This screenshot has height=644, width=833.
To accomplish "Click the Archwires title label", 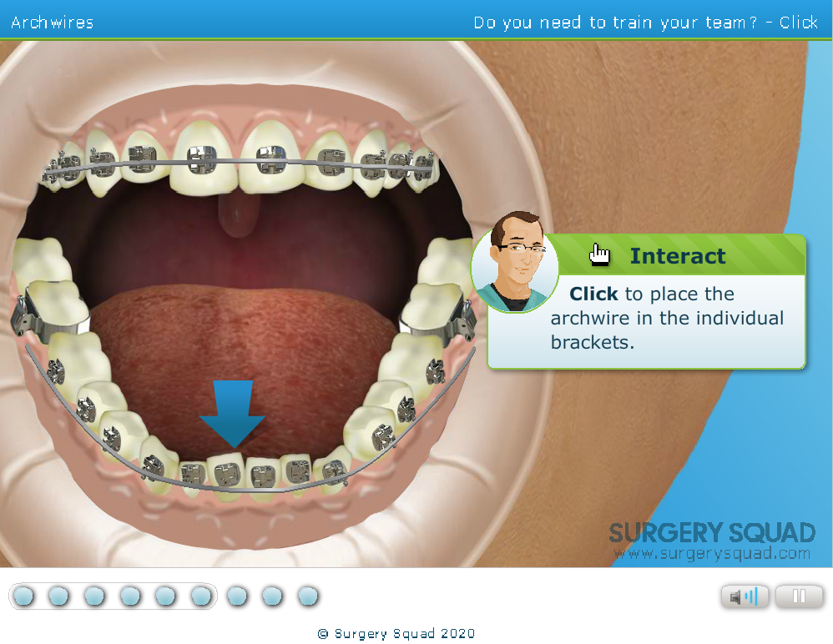I will (52, 23).
